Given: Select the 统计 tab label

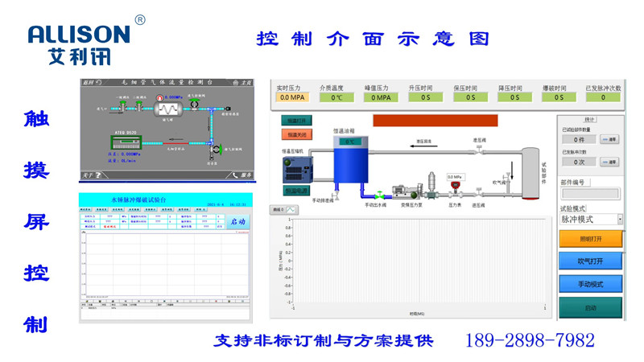Looking at the screenshot, I should click(590, 119).
